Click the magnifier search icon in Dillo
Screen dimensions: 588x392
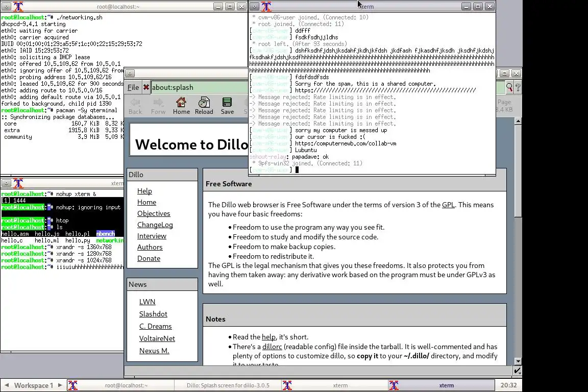click(509, 87)
